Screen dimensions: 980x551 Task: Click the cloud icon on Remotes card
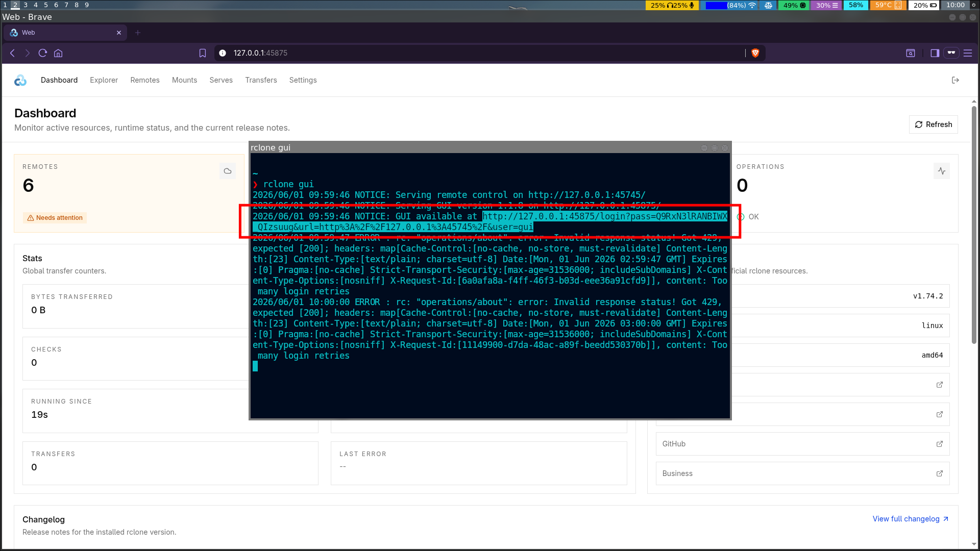click(x=228, y=171)
